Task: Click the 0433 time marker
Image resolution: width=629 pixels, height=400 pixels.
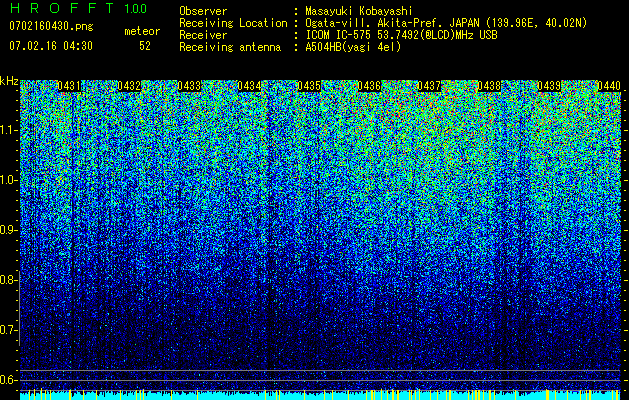Action: [x=189, y=86]
